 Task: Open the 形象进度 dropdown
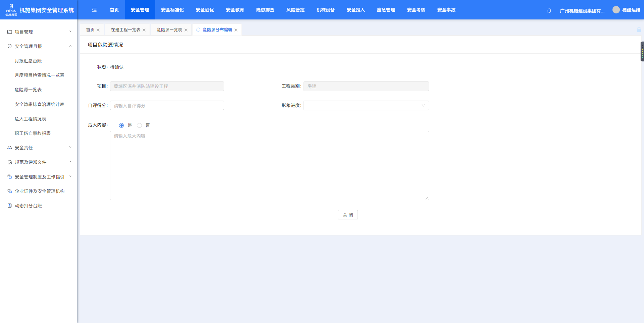(366, 106)
